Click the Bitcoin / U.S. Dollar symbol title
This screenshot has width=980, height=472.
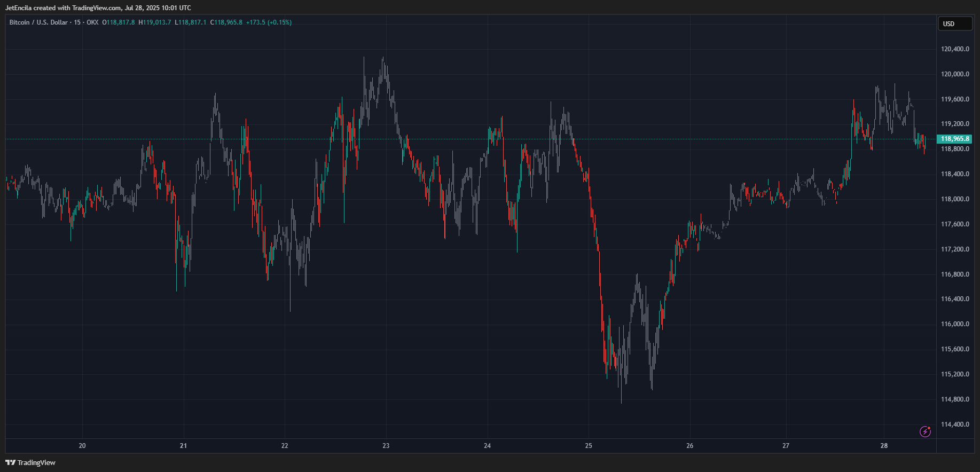tap(38, 22)
